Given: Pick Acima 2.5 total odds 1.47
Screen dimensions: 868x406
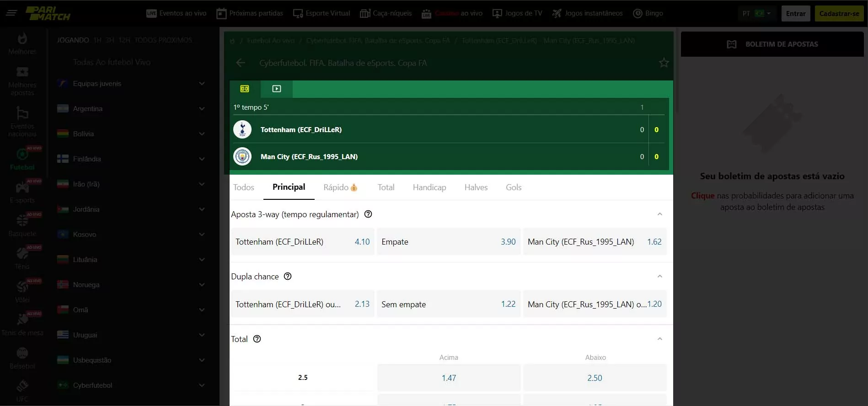Looking at the screenshot, I should pos(449,378).
